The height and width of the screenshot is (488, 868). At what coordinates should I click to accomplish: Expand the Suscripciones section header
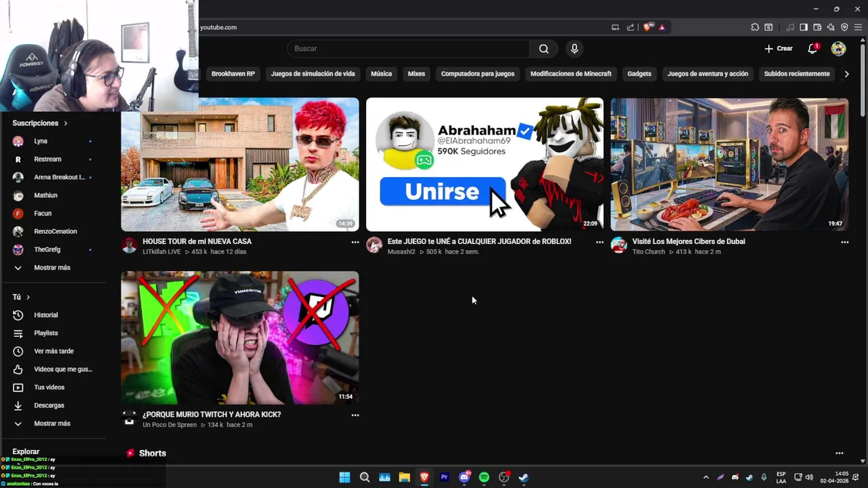click(x=40, y=123)
